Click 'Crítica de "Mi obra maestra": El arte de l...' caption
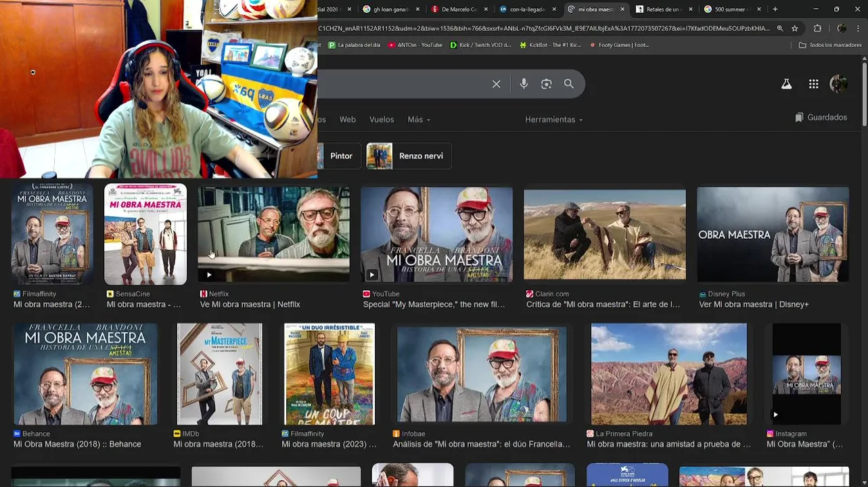Image resolution: width=868 pixels, height=487 pixels. (x=603, y=304)
